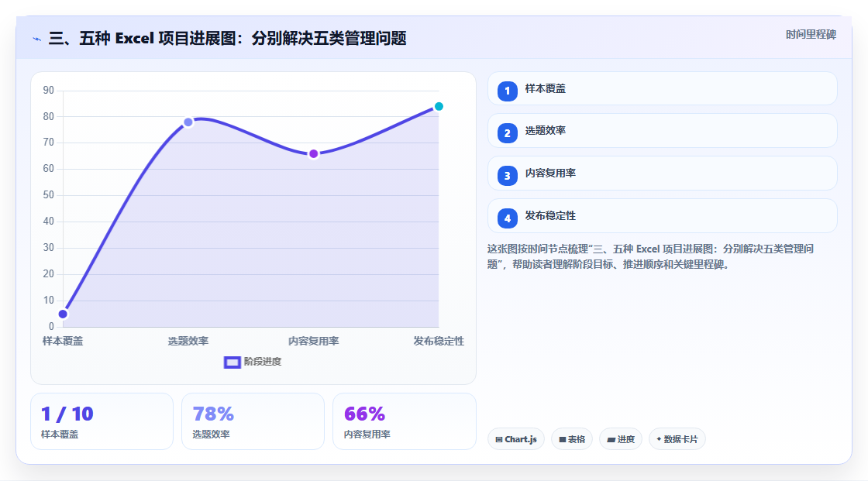Click the 数据卡片 tag chip

point(677,439)
